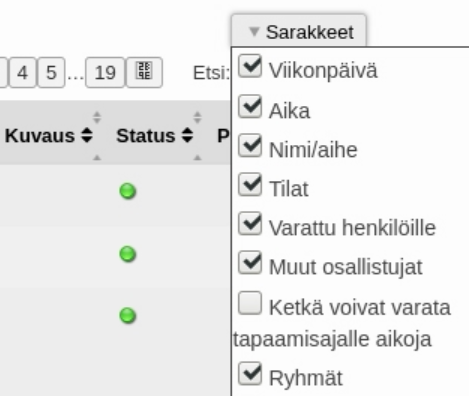Click the page selector grid icon
The image size is (469, 396).
[144, 72]
